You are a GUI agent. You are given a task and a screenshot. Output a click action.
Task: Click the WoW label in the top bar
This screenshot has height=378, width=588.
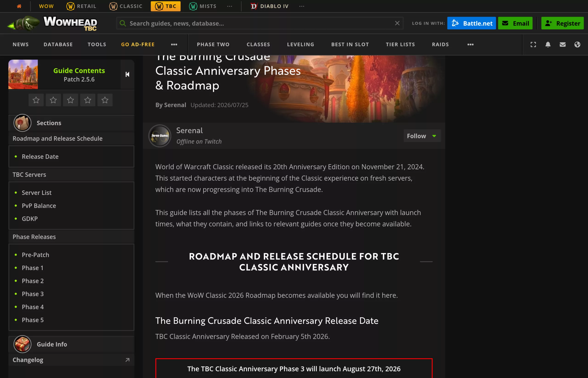(46, 6)
